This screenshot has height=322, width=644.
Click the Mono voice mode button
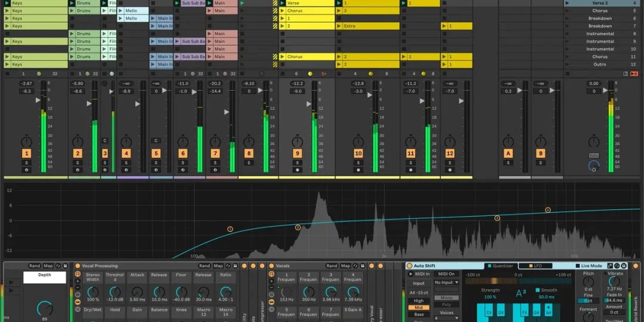point(447,298)
